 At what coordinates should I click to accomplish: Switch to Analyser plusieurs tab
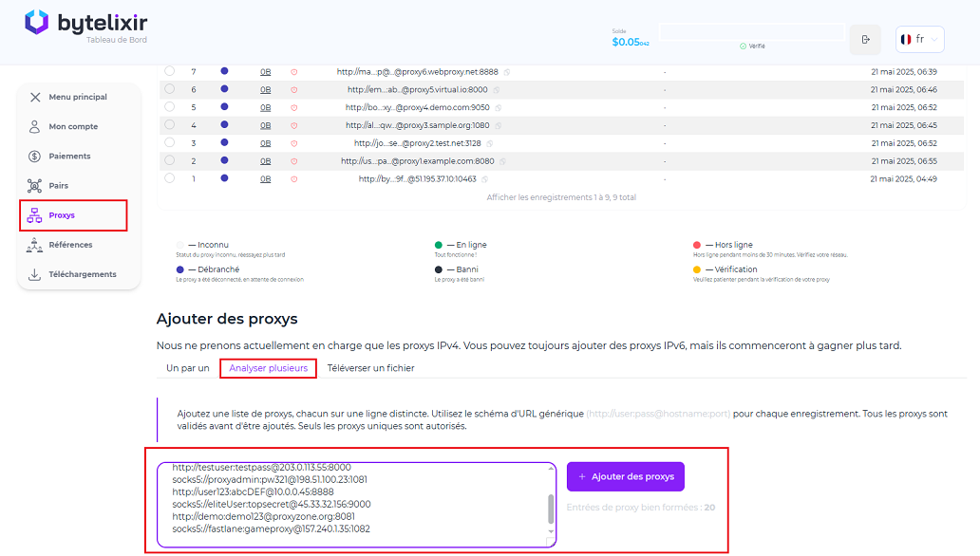[268, 368]
